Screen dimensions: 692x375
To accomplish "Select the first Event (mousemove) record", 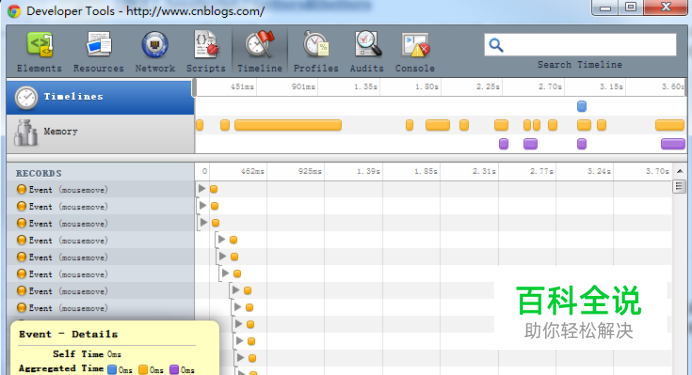I will [x=101, y=190].
